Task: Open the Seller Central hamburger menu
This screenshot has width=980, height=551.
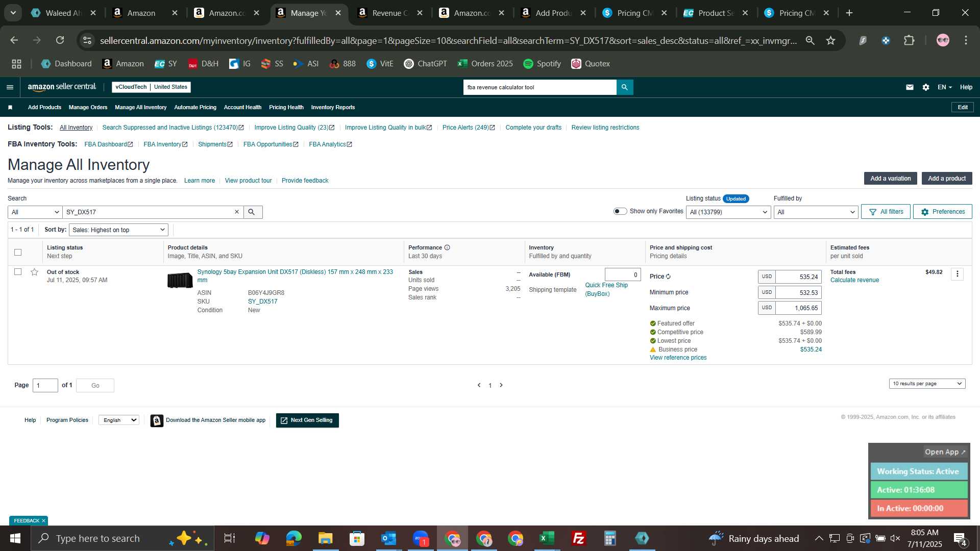Action: [10, 87]
